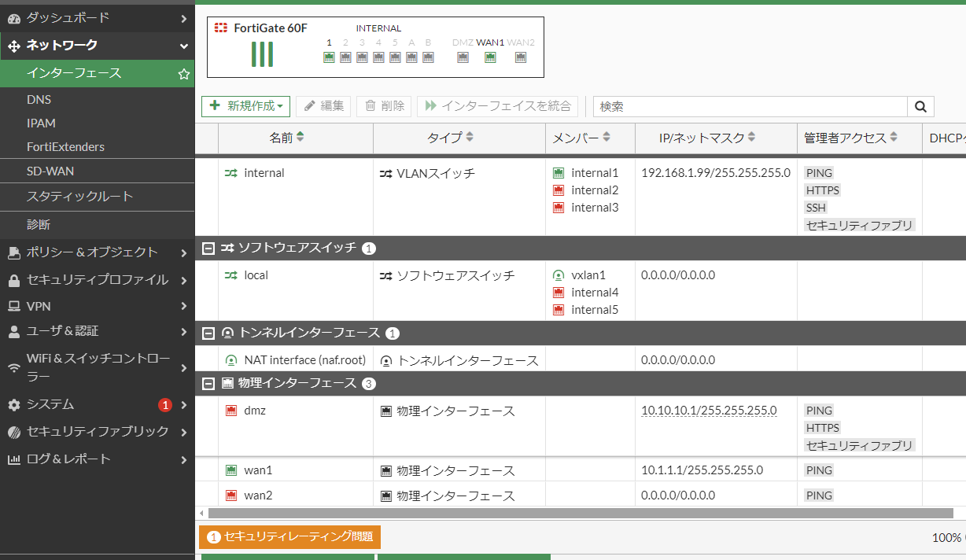Click the search magnifier icon

(x=920, y=105)
